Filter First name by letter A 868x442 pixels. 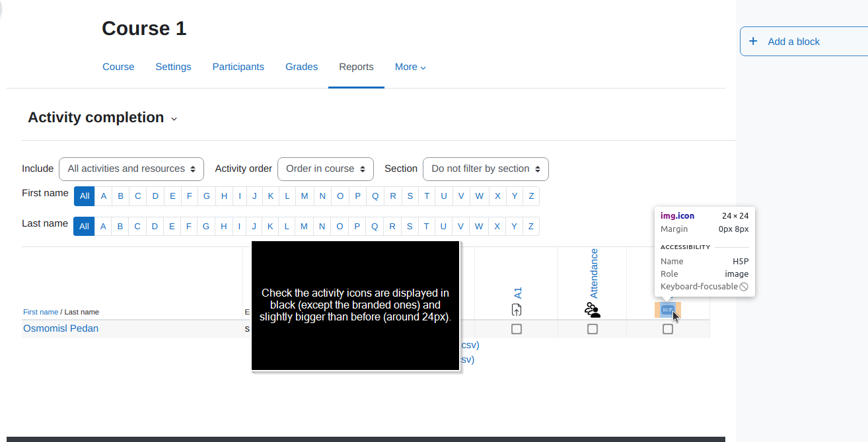click(104, 196)
